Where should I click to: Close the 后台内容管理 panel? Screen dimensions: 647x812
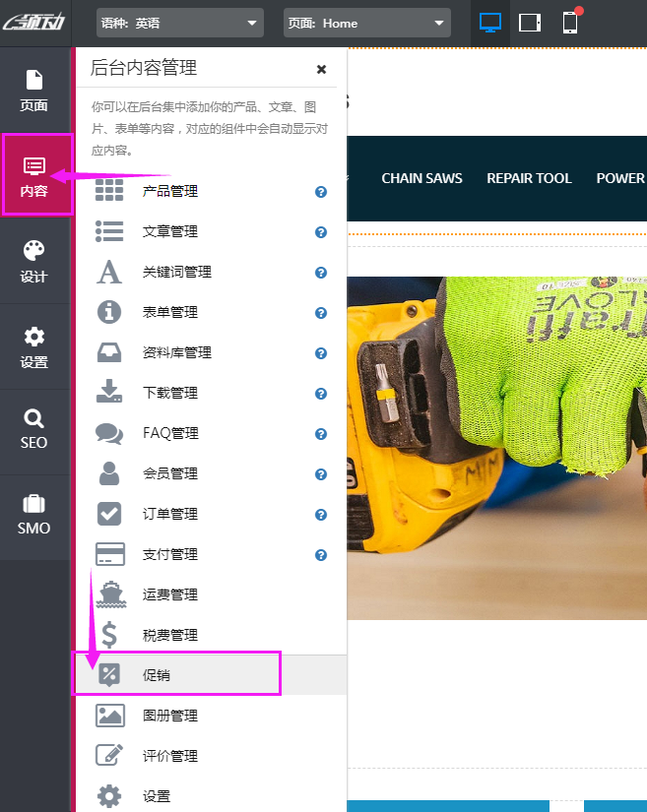click(321, 69)
